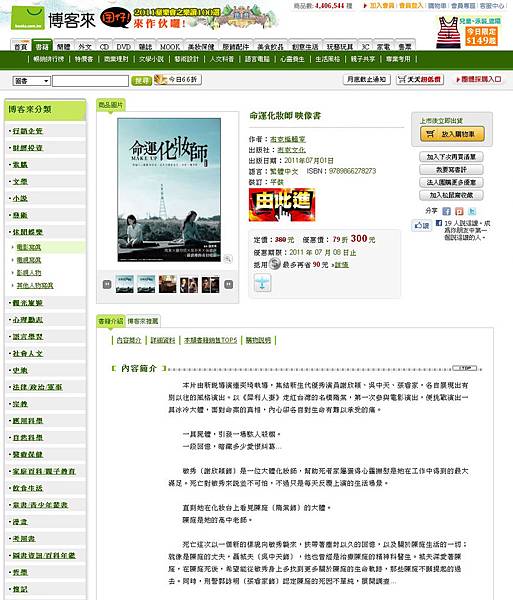Click the 購物說明 anchor link
This screenshot has width=513, height=600.
(x=258, y=340)
